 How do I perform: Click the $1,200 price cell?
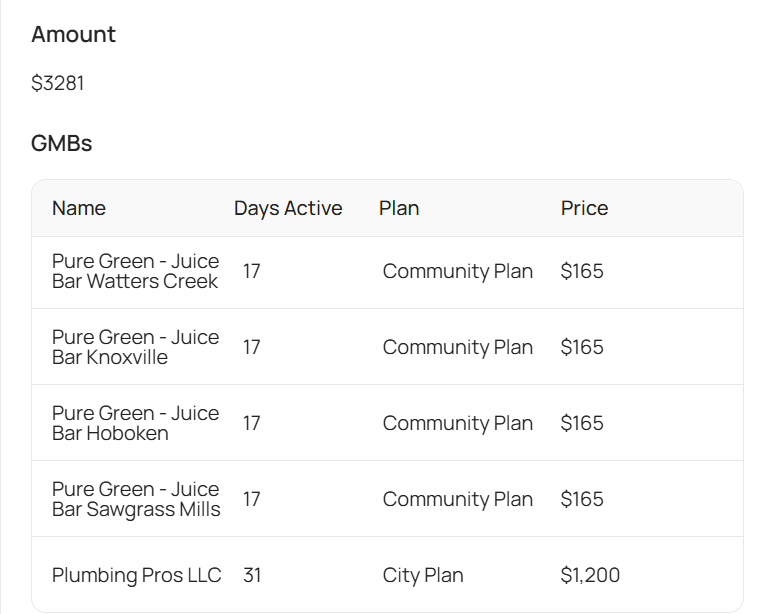[x=590, y=575]
